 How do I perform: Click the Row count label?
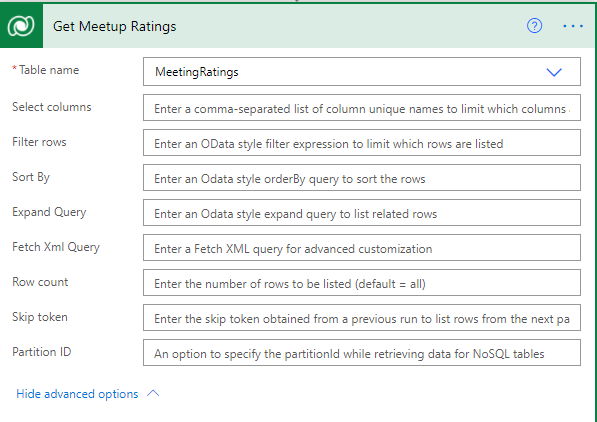(x=40, y=282)
